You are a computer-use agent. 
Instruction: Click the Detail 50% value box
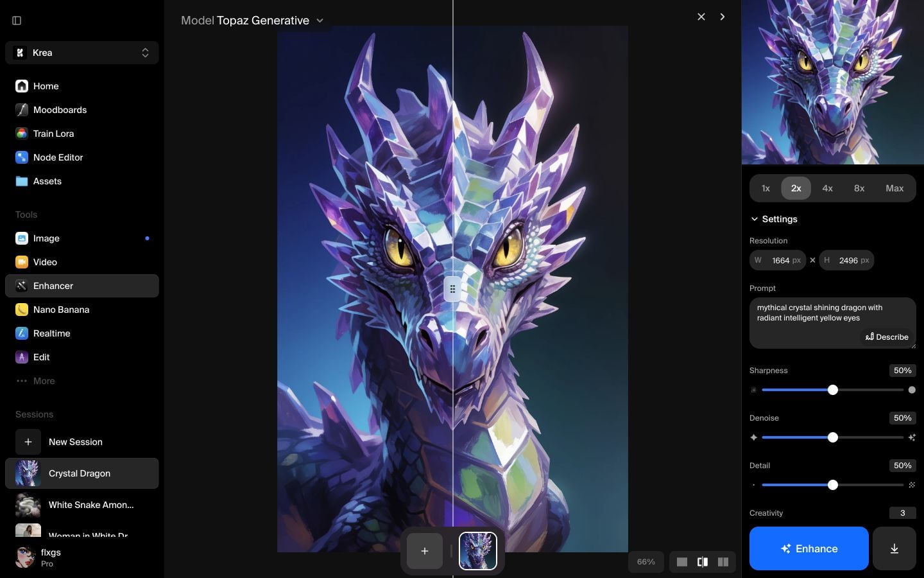[903, 466]
